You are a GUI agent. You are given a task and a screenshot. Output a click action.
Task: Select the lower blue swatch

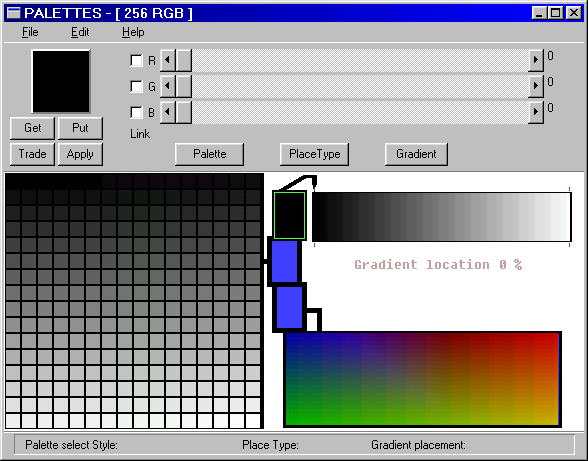[289, 308]
